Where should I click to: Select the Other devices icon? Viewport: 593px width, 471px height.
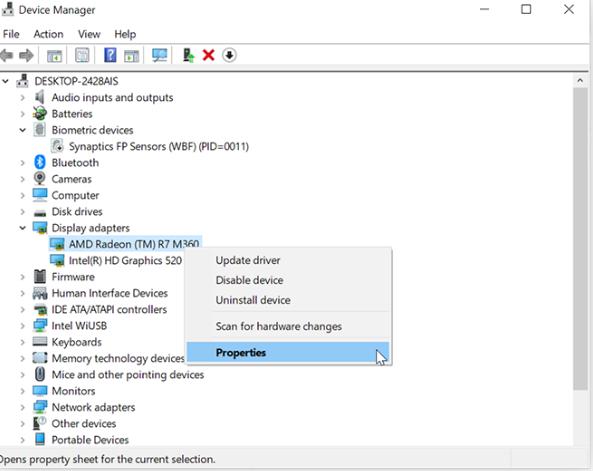40,423
